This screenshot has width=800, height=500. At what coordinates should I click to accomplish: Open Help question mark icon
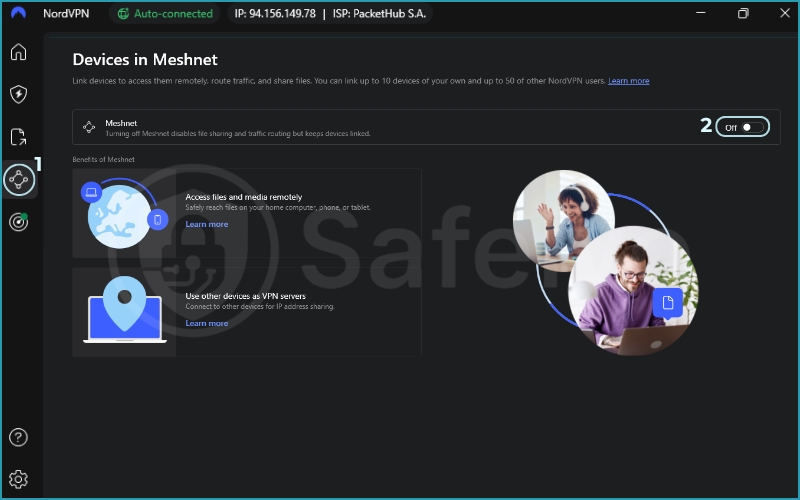[x=19, y=437]
